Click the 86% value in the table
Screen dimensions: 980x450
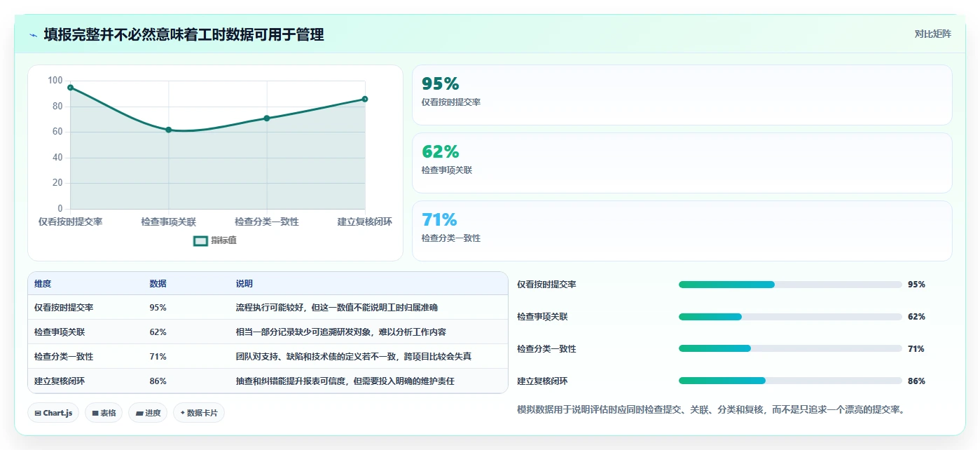(x=158, y=381)
